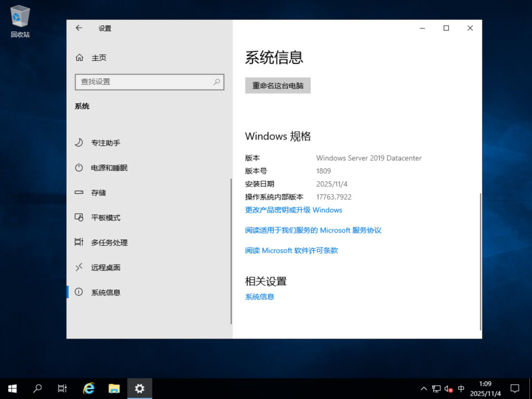Viewport: 532px width, 399px height.
Task: Click the 相关设置 heading
Action: [266, 281]
